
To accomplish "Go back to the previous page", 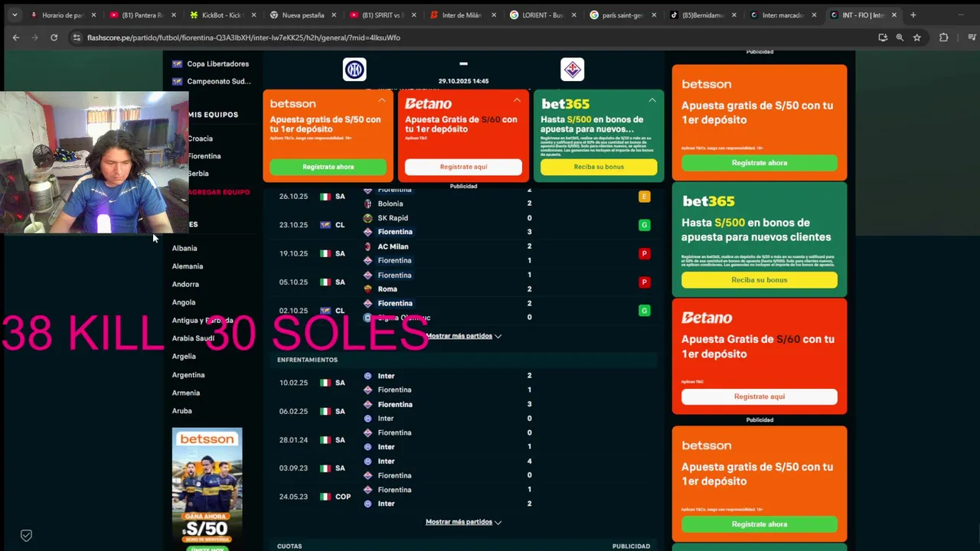I will click(x=16, y=37).
